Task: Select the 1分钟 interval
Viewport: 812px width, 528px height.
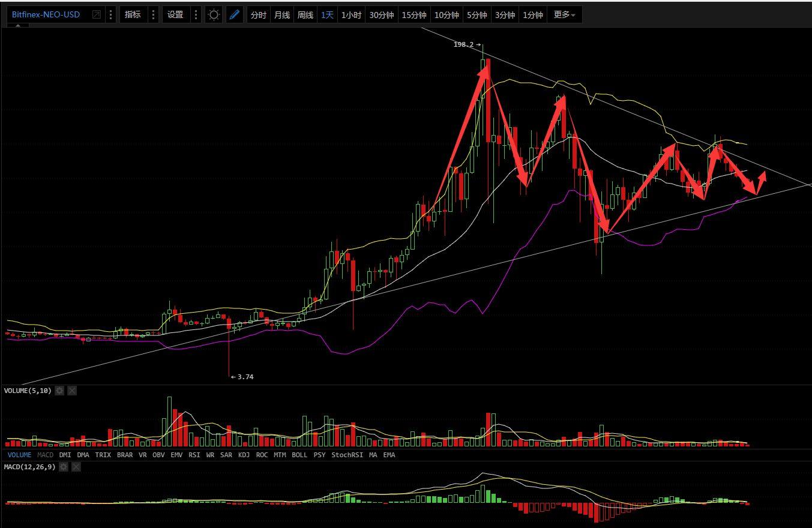Action: 533,15
